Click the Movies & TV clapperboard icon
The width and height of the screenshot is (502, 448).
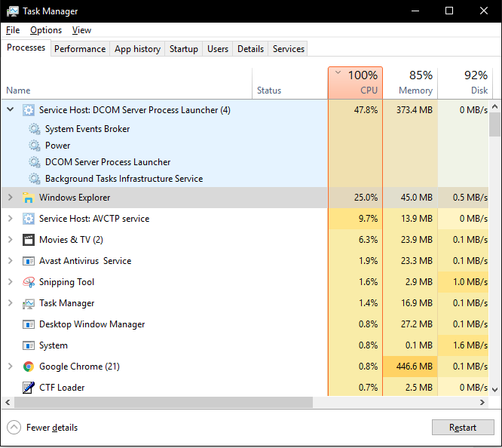tap(29, 240)
